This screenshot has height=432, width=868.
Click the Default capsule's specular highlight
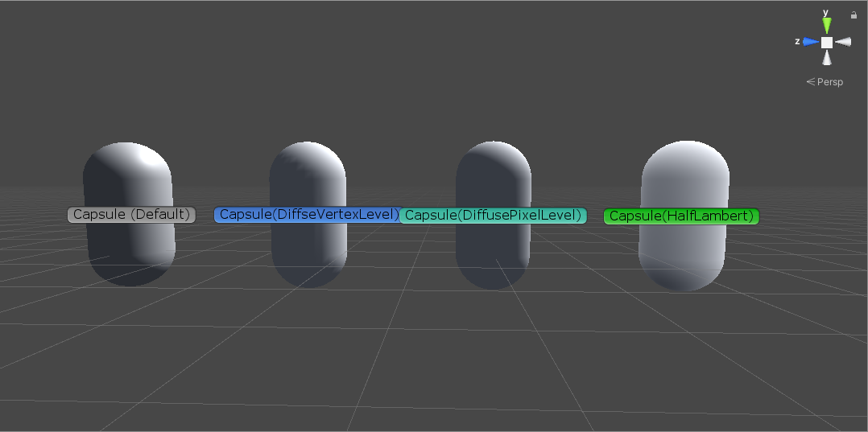(x=148, y=158)
